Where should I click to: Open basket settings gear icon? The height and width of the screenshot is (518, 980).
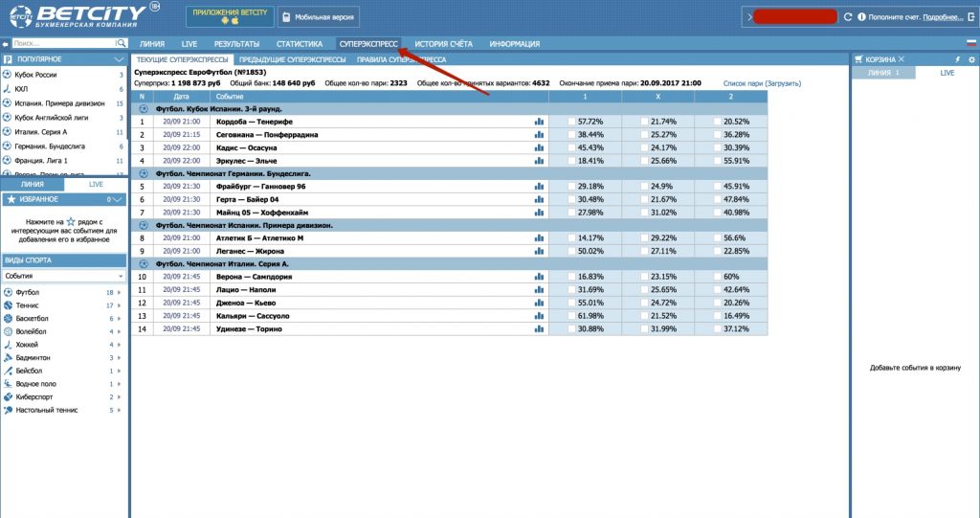tap(970, 59)
